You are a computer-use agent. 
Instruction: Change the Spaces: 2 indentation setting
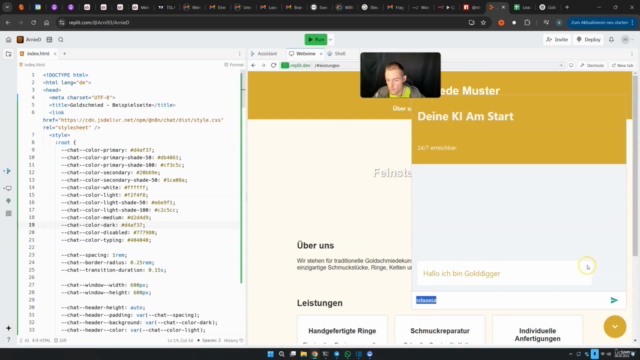point(209,340)
